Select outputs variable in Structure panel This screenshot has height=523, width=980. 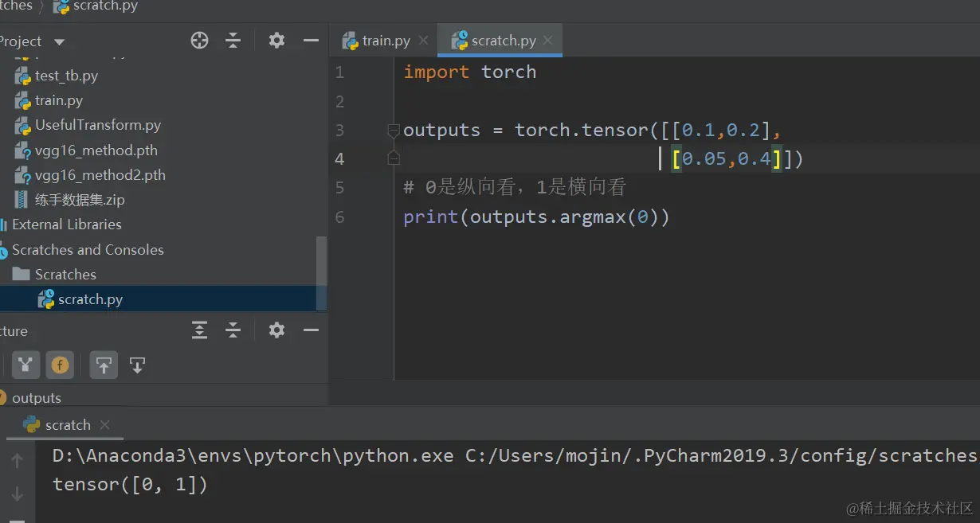36,398
